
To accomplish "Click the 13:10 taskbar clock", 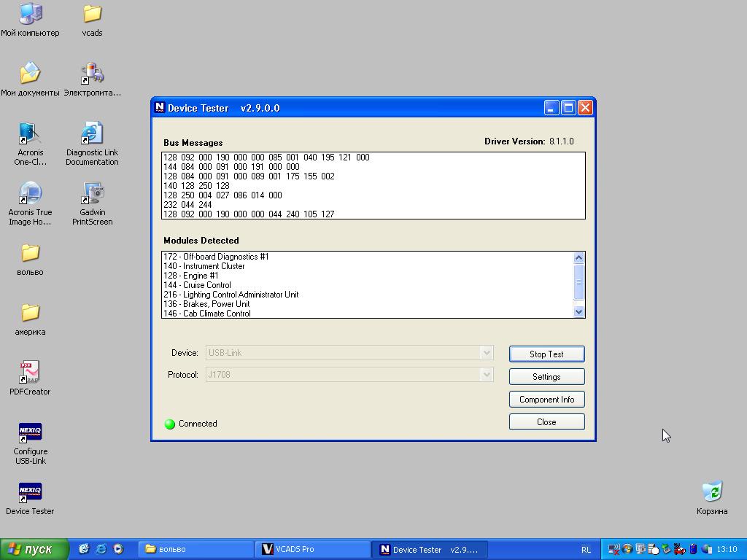I will (x=727, y=550).
